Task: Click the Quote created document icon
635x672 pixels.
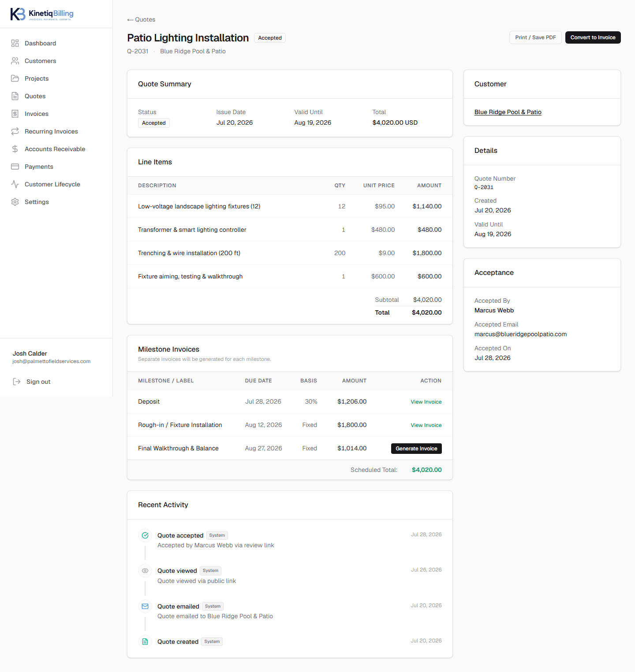Action: pos(145,642)
